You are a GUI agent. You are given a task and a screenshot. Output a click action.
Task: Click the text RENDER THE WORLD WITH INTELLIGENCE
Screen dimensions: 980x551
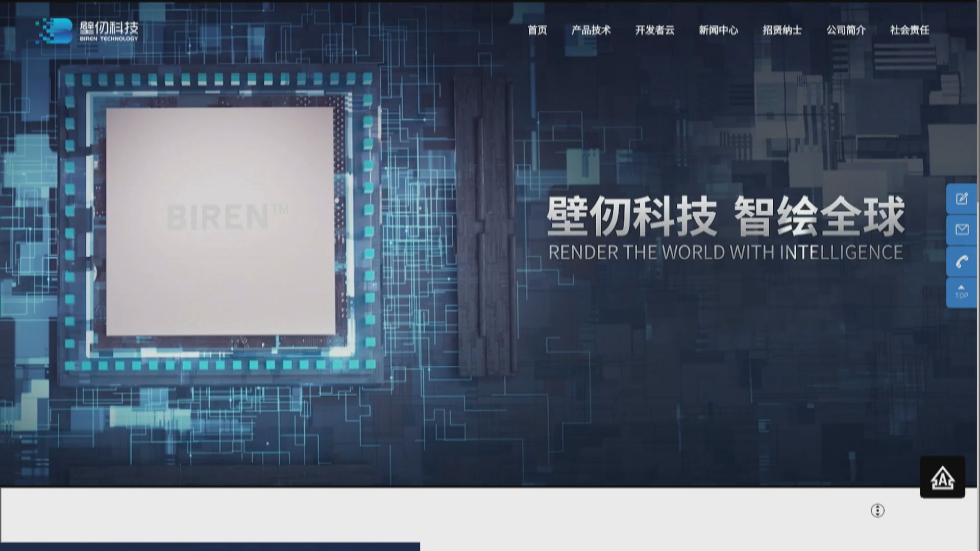[x=726, y=253]
